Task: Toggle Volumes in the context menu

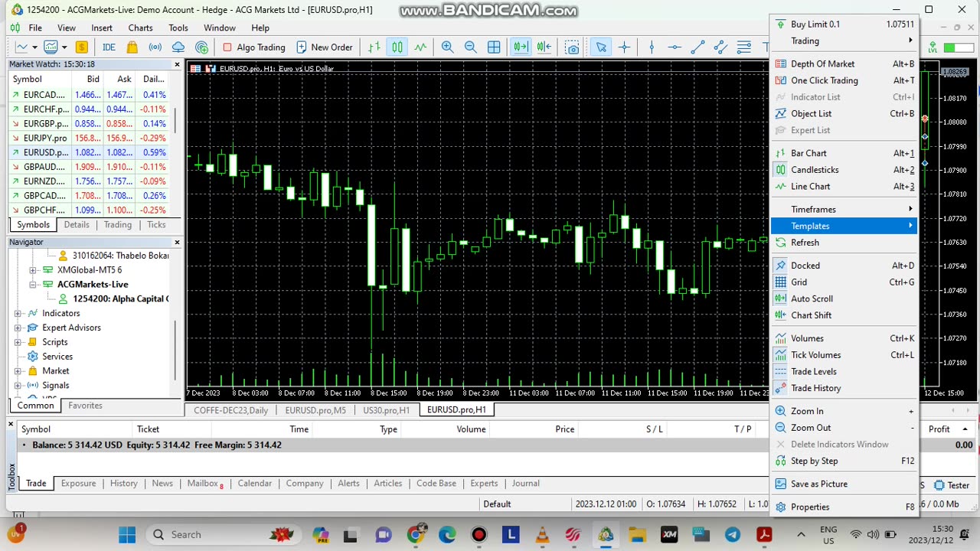Action: pyautogui.click(x=844, y=338)
